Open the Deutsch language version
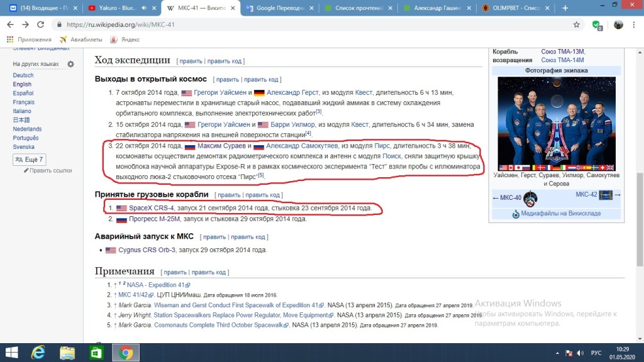This screenshot has width=644, height=362. (x=23, y=75)
